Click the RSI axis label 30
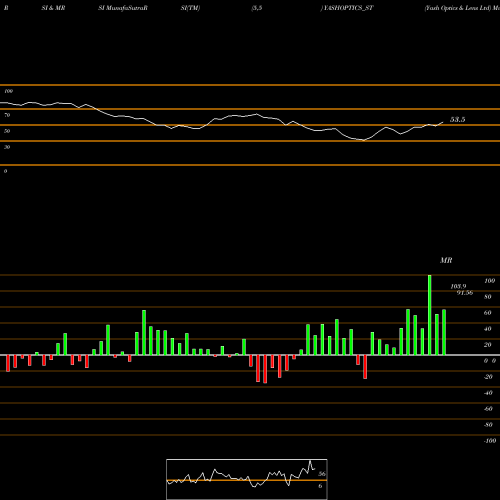This screenshot has width=500, height=500. point(7,147)
